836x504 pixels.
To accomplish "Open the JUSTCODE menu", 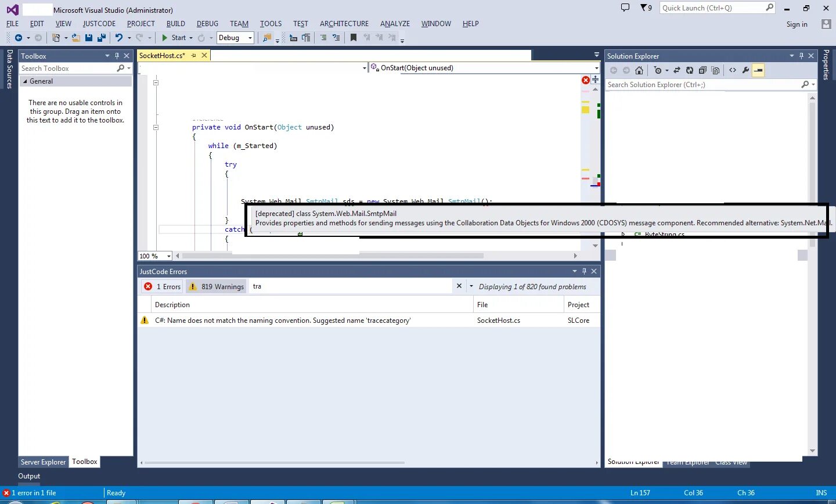I will [x=99, y=24].
